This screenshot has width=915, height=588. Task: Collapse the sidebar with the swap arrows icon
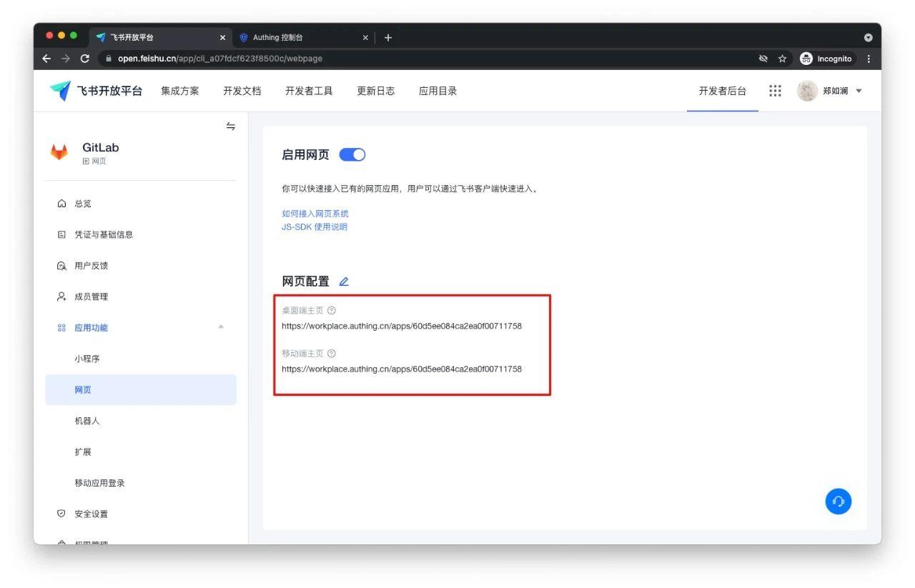(x=230, y=126)
